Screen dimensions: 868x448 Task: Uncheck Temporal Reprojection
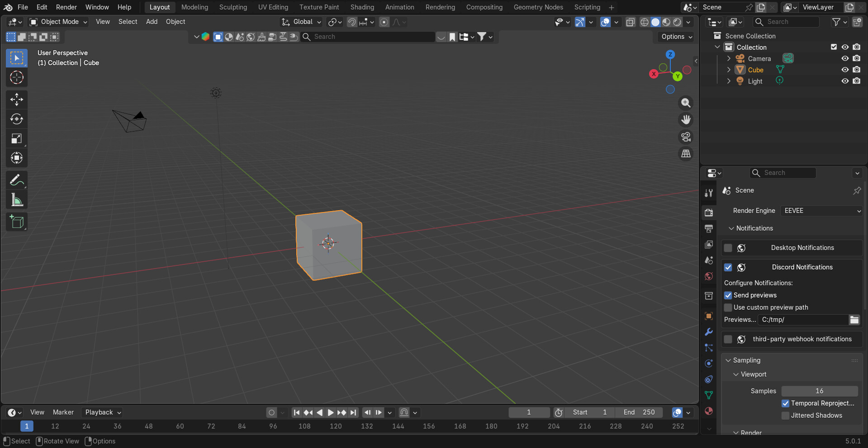pyautogui.click(x=786, y=403)
